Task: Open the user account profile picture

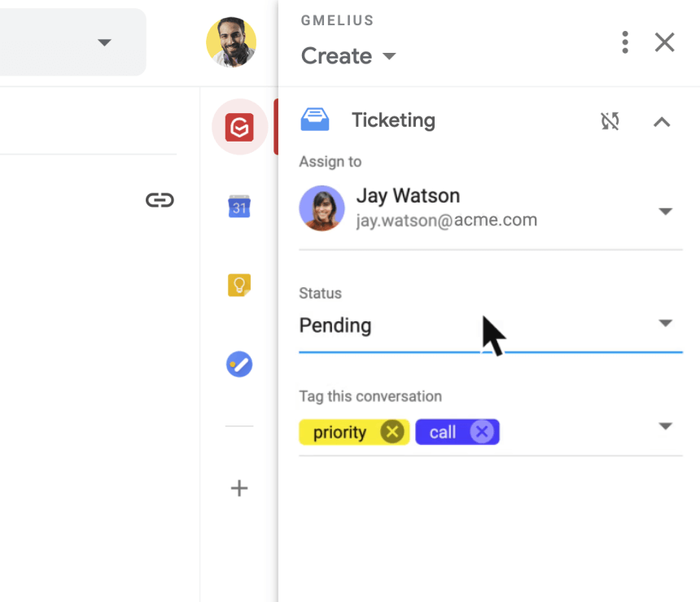Action: click(231, 42)
